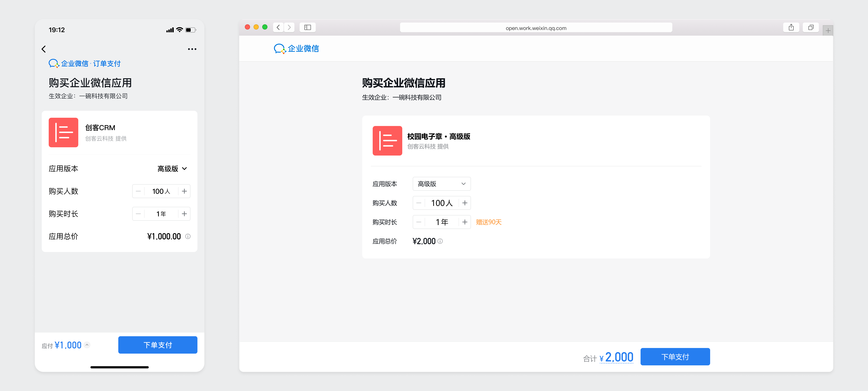
Task: Click the 校园电子章・高级版 title text
Action: click(x=438, y=136)
